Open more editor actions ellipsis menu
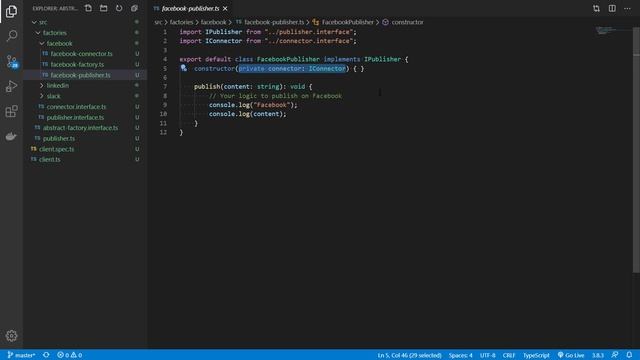 click(627, 8)
